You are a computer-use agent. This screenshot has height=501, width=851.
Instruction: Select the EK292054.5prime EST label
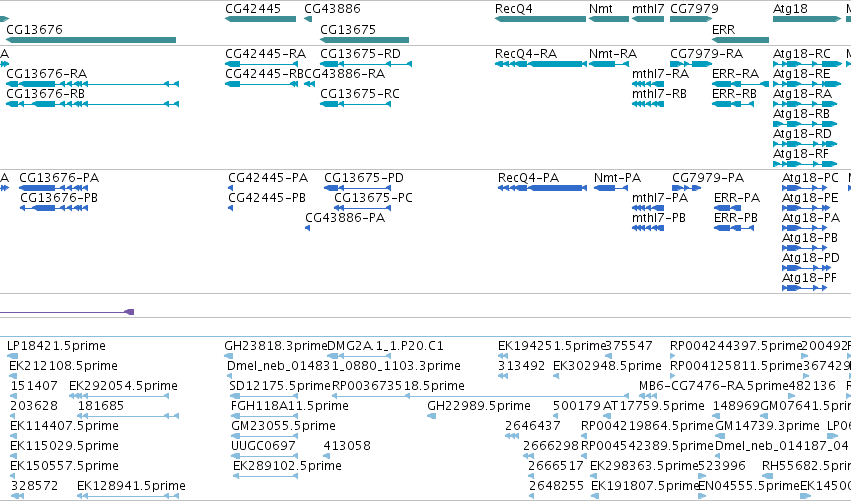coord(123,386)
